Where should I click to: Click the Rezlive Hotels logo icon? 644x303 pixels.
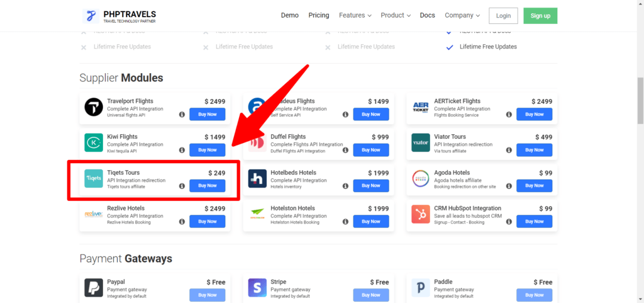point(94,214)
